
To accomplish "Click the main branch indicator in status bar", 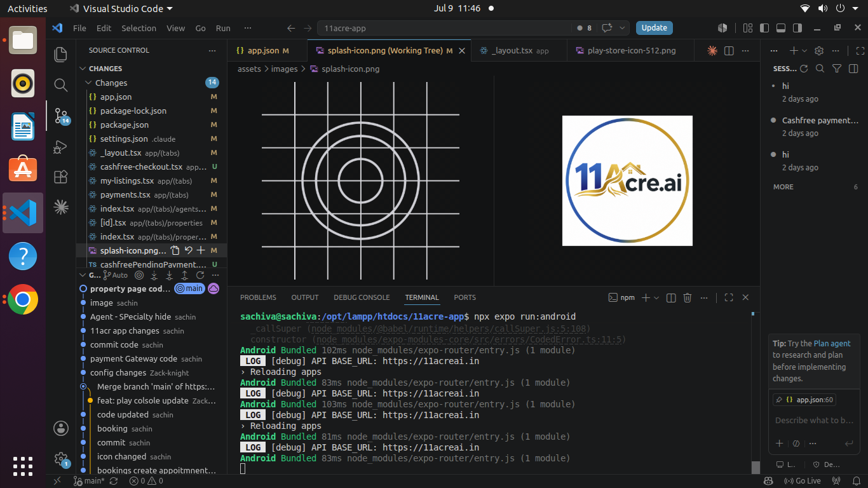I will click(x=89, y=481).
